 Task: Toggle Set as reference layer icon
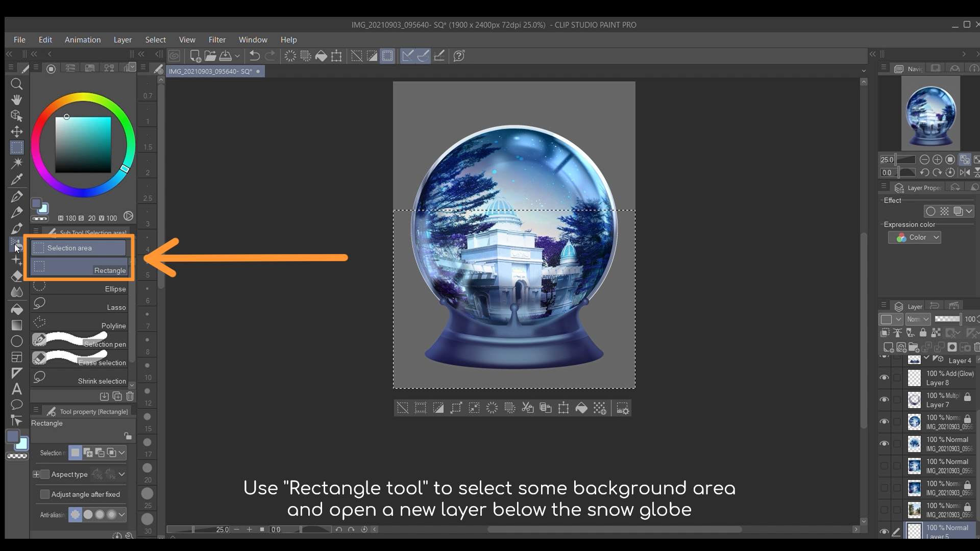point(898,333)
